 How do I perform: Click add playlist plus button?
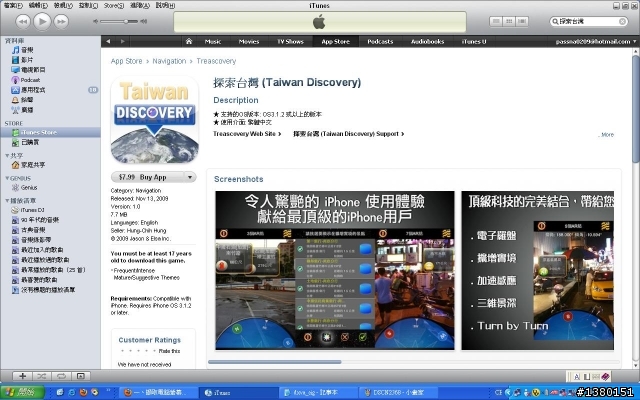pos(22,376)
